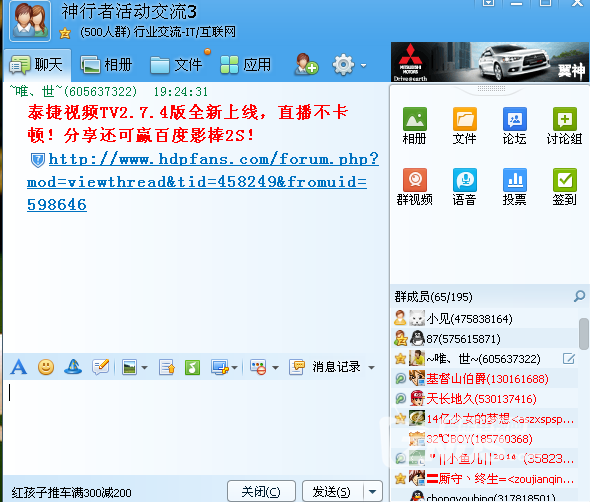The height and width of the screenshot is (502, 590).
Task: Click into the message input box
Action: click(196, 427)
